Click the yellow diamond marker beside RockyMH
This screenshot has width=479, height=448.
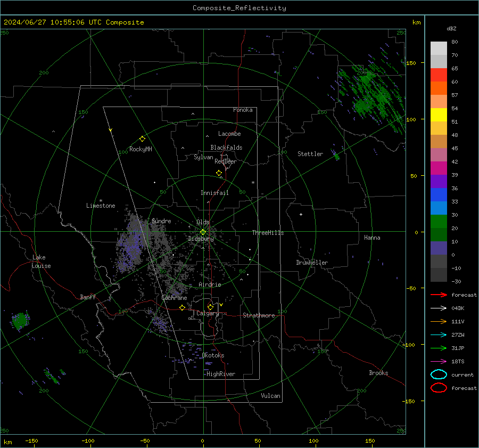pyautogui.click(x=142, y=139)
